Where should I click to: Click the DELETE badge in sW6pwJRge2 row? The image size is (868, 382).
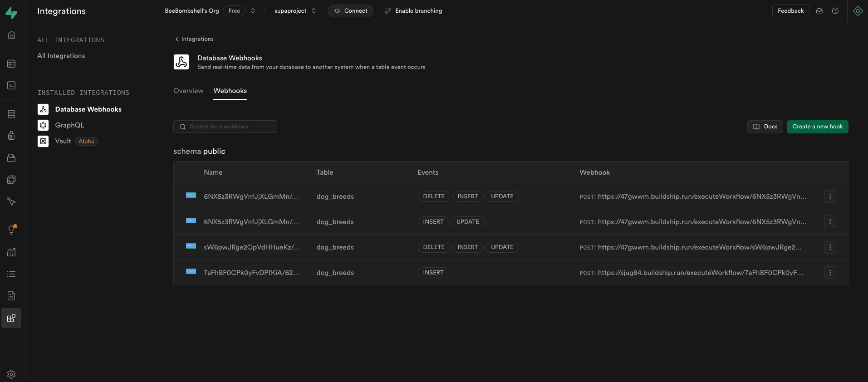pyautogui.click(x=434, y=247)
